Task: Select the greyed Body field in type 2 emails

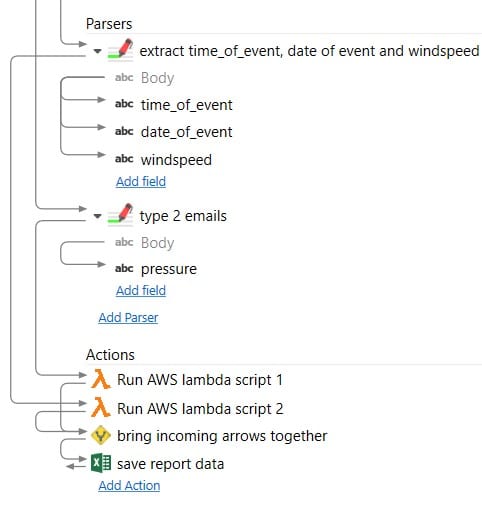Action: 157,243
